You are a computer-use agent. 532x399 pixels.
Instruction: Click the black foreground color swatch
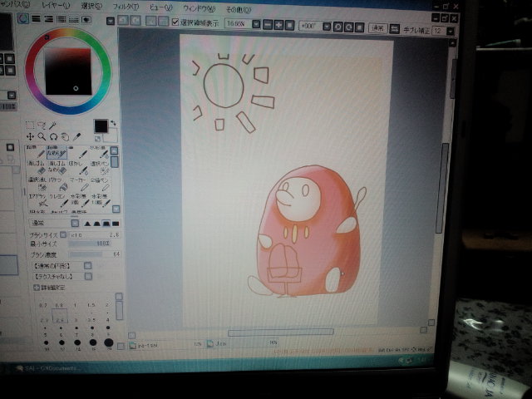pyautogui.click(x=101, y=126)
